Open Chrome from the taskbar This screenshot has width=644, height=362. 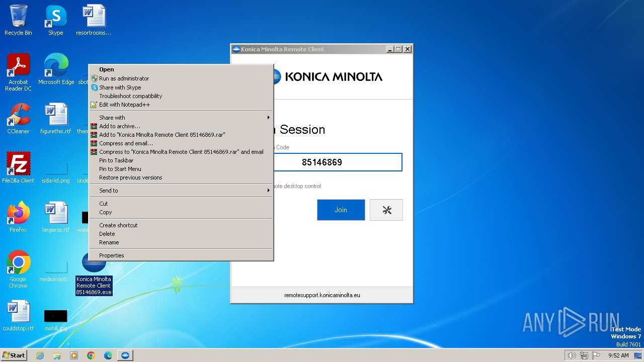pos(91,355)
